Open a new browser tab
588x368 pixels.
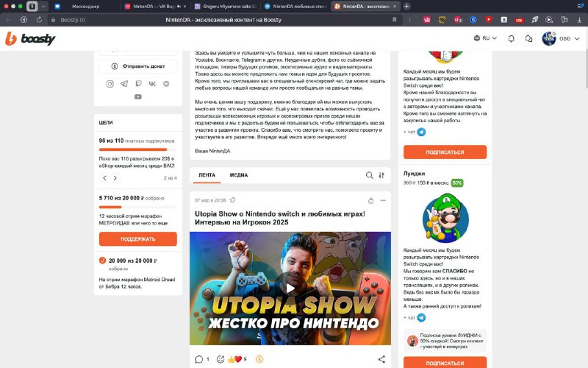tap(406, 7)
